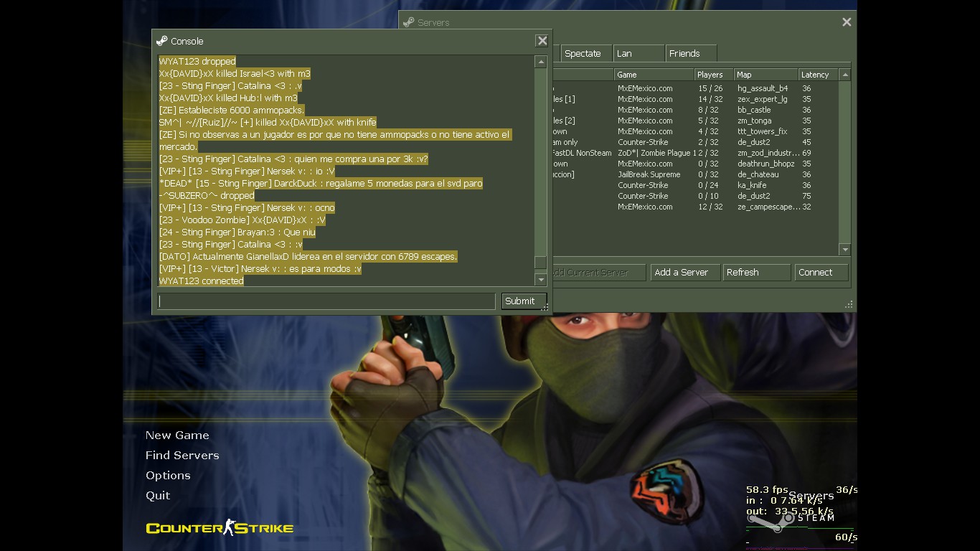
Task: Select the de_dust2 server with latency 45
Action: pos(694,142)
